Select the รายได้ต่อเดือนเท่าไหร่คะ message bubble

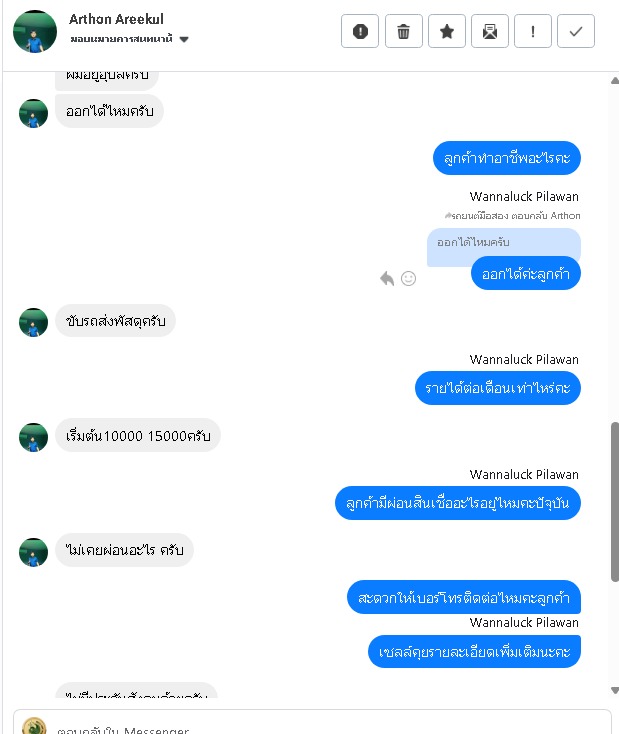coord(498,388)
